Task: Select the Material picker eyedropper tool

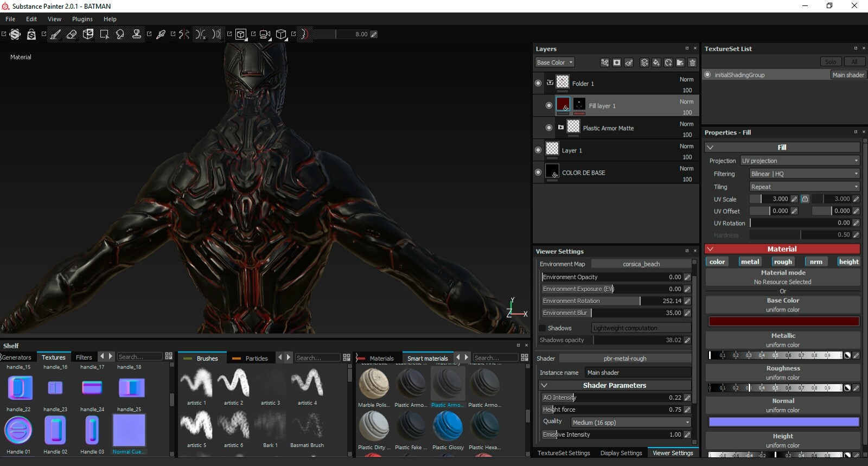Action: click(161, 34)
